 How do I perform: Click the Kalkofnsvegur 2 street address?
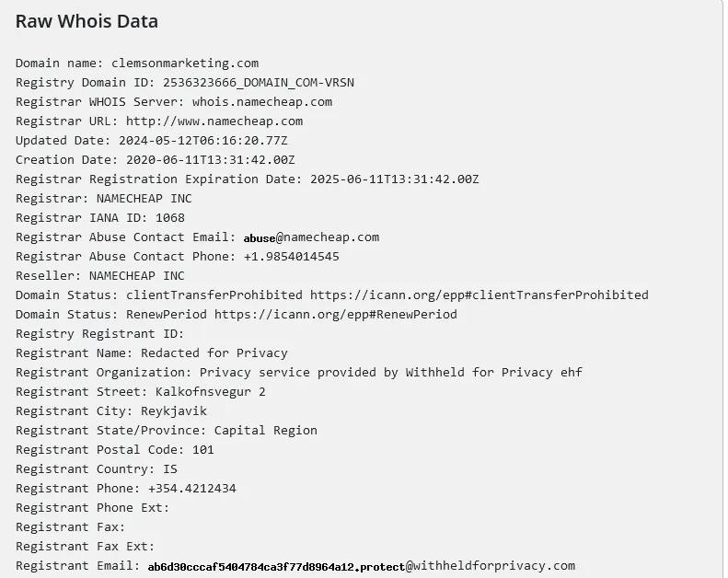tap(210, 391)
